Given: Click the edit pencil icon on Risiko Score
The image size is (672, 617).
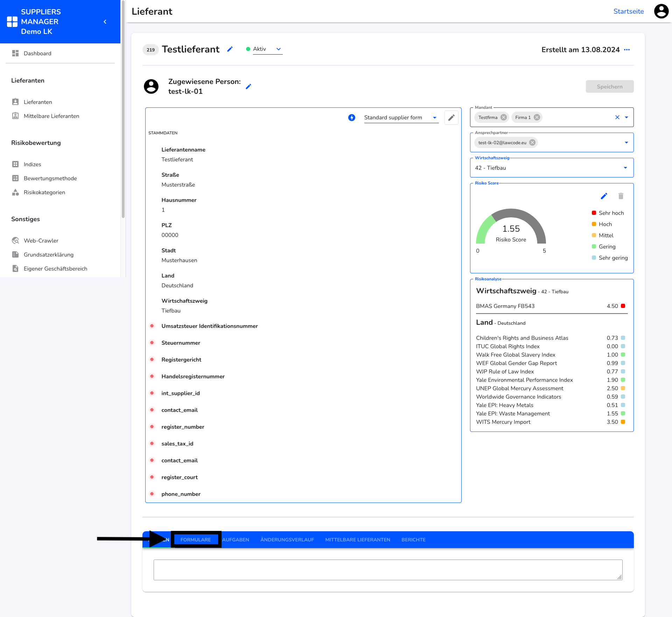Looking at the screenshot, I should click(604, 196).
